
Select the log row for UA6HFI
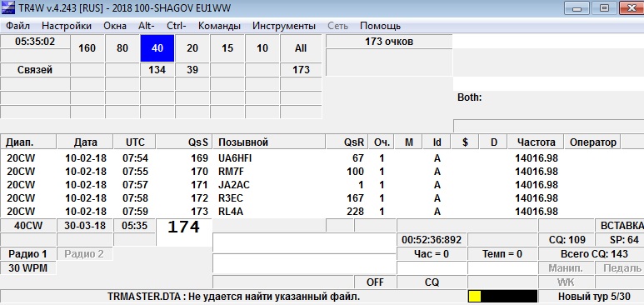coord(322,157)
